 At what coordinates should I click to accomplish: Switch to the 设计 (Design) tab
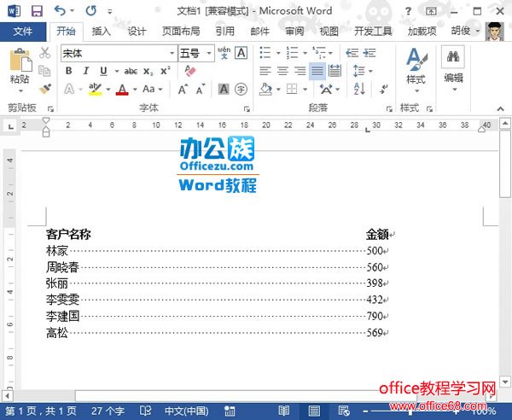(x=137, y=32)
